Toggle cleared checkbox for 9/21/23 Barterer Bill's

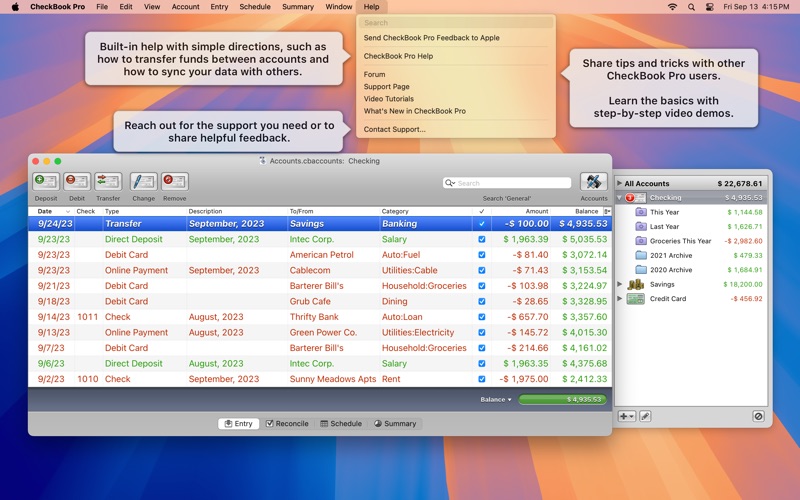[482, 286]
